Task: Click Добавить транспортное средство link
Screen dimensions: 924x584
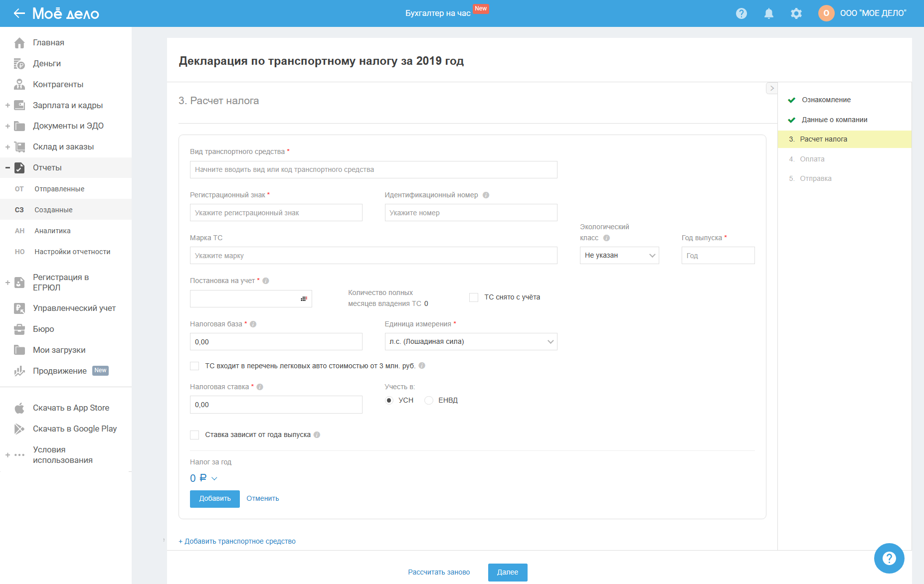Action: coord(237,542)
